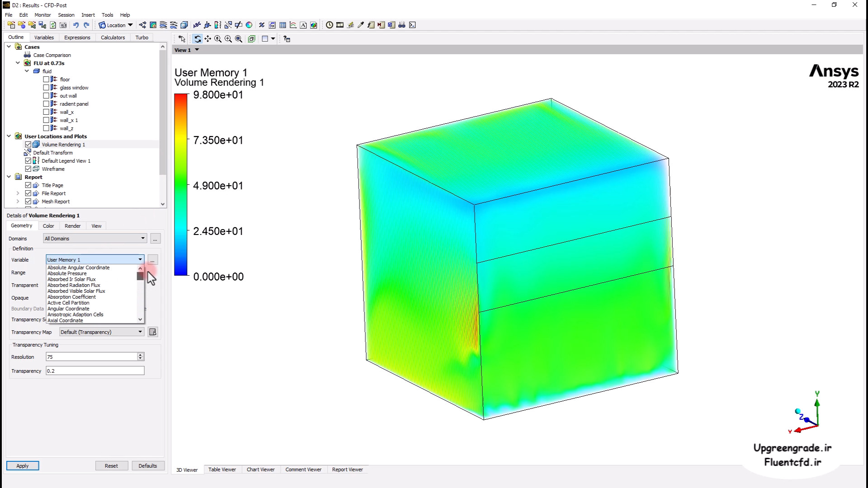Open the Domains dropdown

pyautogui.click(x=95, y=238)
